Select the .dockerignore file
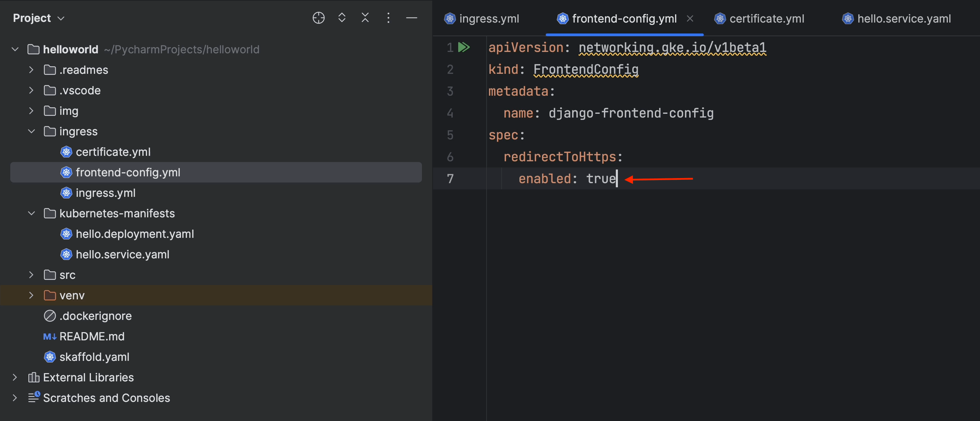The height and width of the screenshot is (421, 980). pos(95,316)
